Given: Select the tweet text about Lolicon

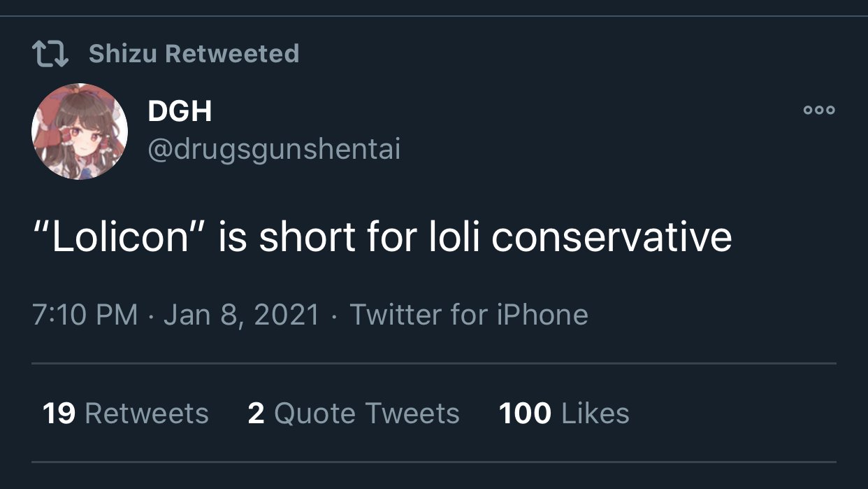Looking at the screenshot, I should pyautogui.click(x=381, y=236).
